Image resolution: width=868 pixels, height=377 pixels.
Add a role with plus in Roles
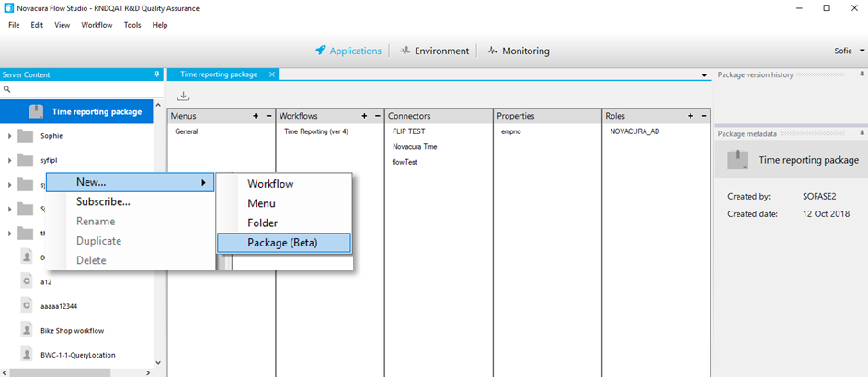coord(691,116)
